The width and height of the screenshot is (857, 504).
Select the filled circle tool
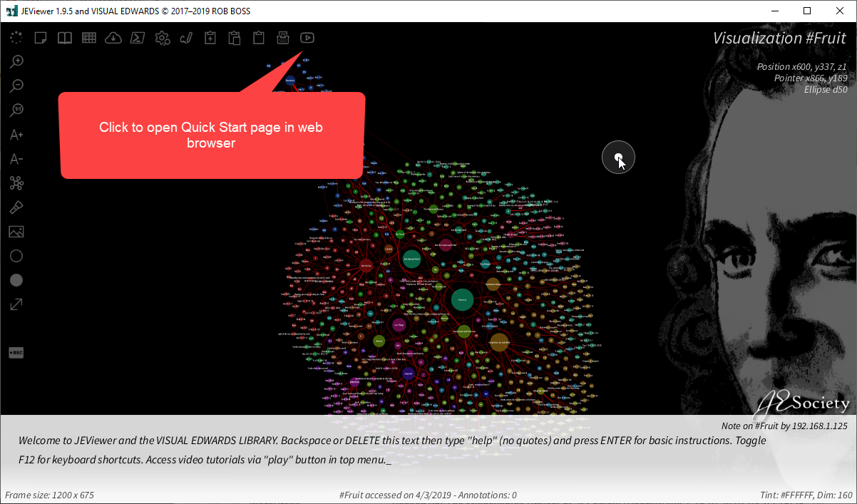click(16, 280)
